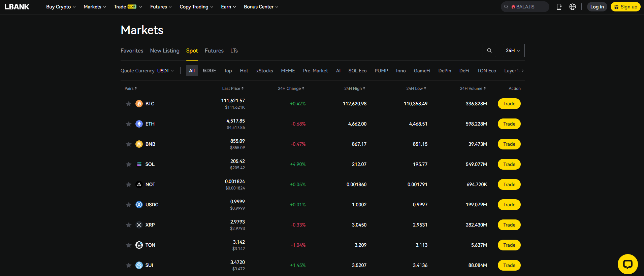644x276 pixels.
Task: Click the BALAJIS search field
Action: point(525,7)
